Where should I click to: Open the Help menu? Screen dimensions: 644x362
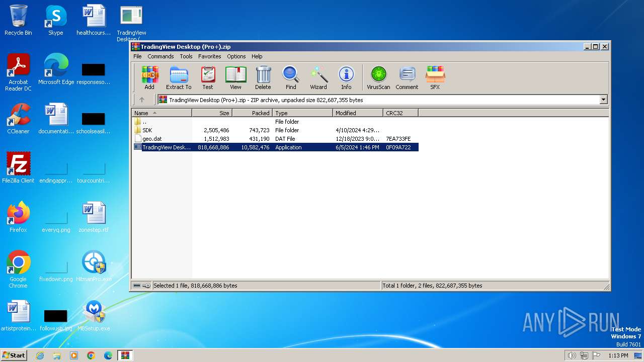257,56
